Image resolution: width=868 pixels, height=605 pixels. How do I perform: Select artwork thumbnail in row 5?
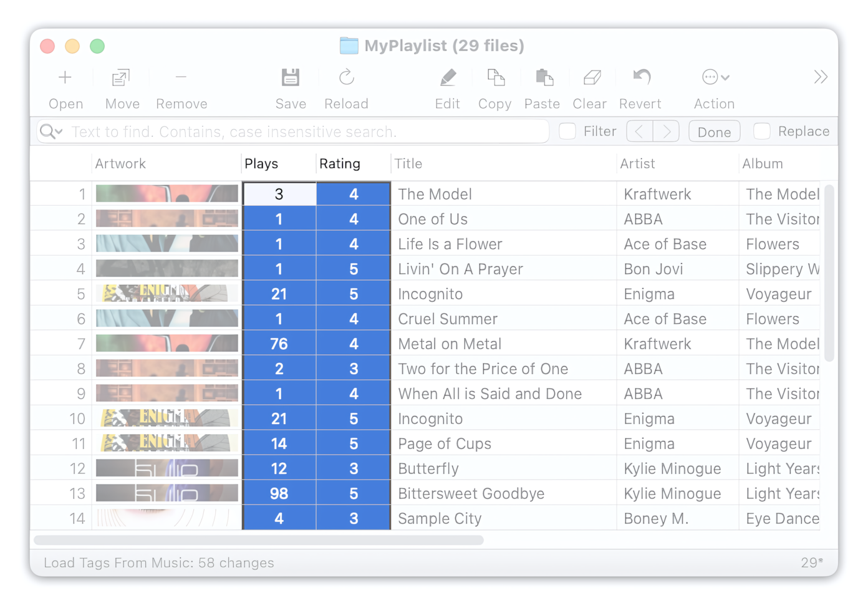coord(167,294)
